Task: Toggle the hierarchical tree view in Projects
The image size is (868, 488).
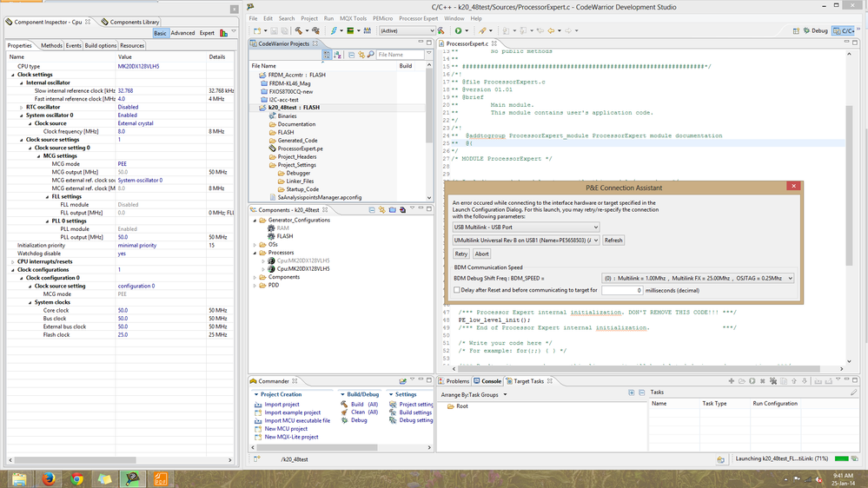Action: (327, 55)
